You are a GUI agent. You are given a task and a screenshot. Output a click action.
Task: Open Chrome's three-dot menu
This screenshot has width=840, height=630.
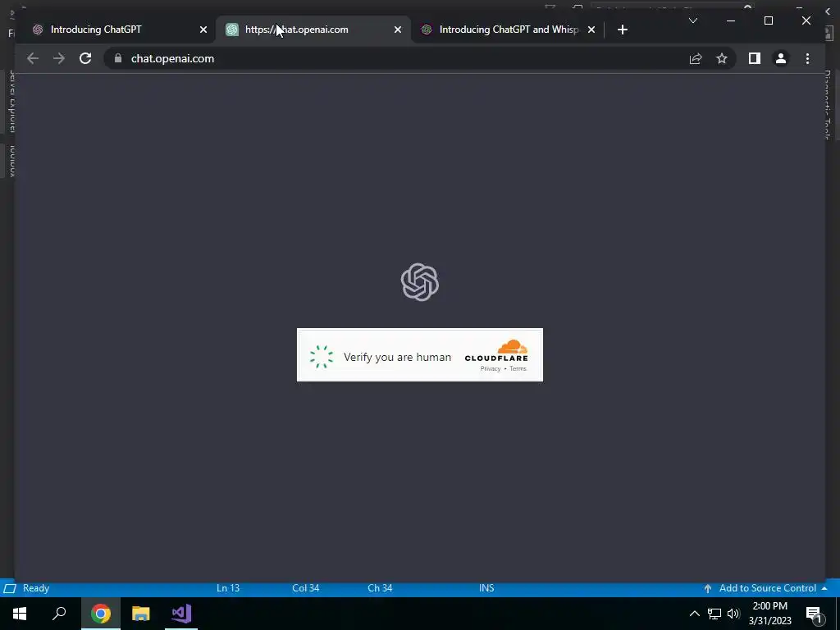point(807,58)
